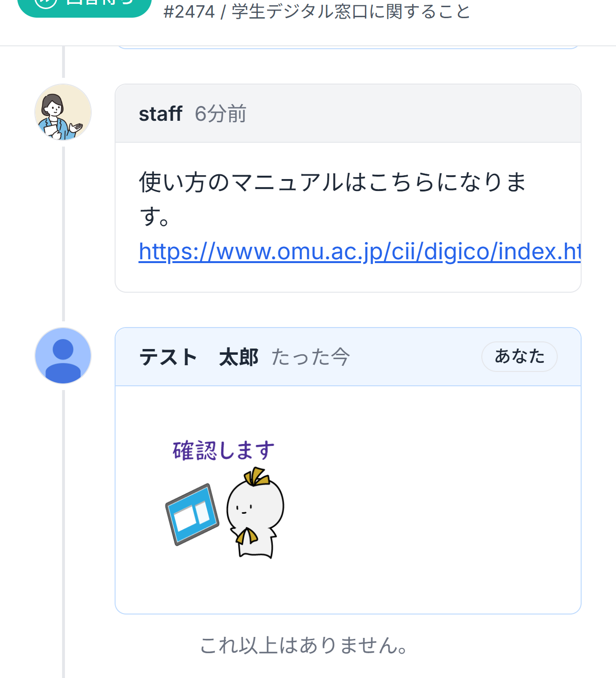616x678 pixels.
Task: Click the #2474 ticket title
Action: click(317, 11)
